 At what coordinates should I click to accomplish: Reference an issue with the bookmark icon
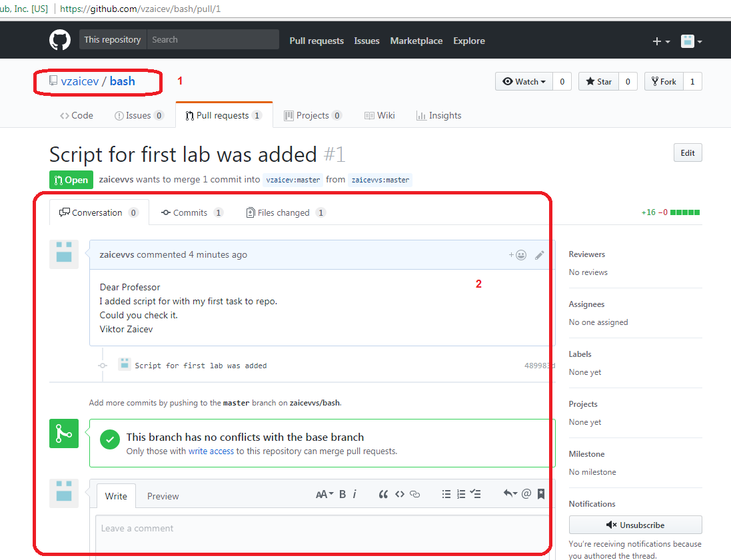point(541,494)
